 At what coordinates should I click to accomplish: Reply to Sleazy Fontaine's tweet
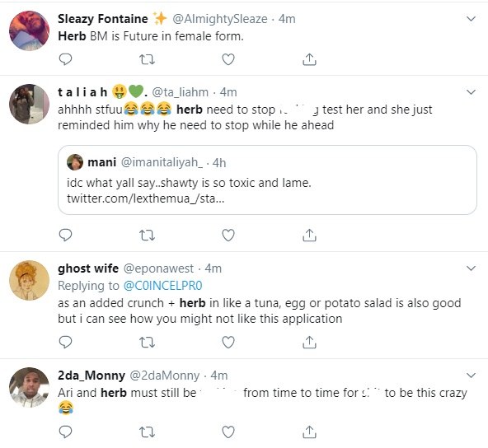(x=65, y=59)
